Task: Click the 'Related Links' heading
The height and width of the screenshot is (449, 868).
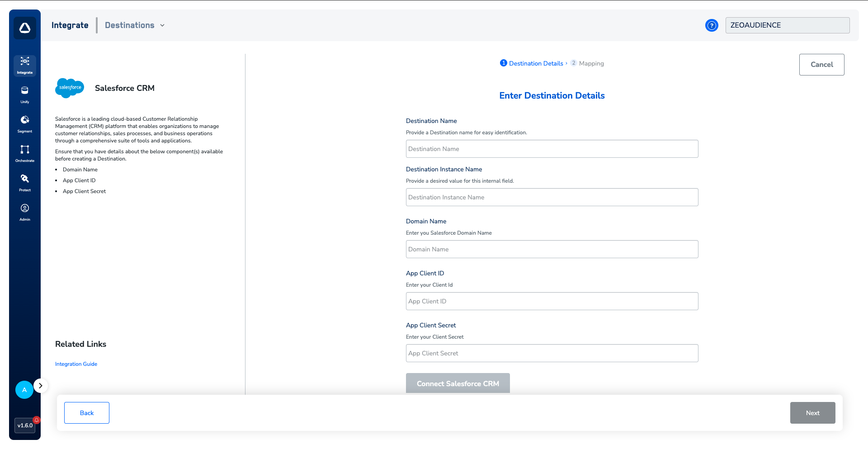Action: (81, 344)
